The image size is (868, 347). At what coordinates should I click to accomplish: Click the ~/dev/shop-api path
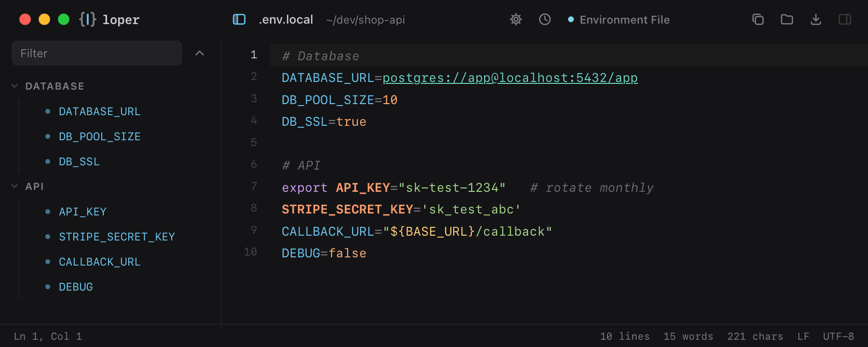pos(366,20)
